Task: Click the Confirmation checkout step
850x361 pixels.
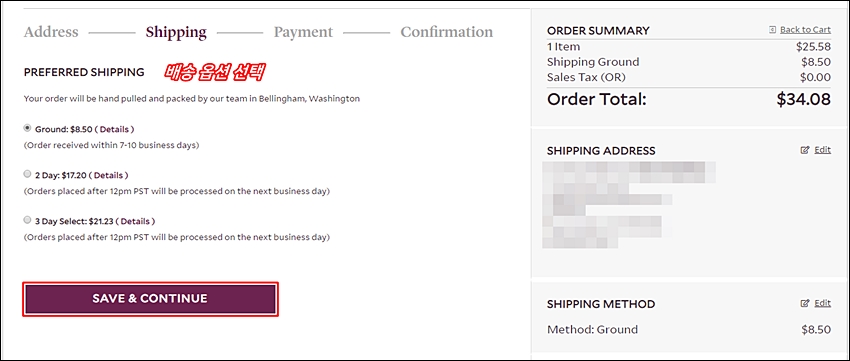Action: pyautogui.click(x=447, y=32)
